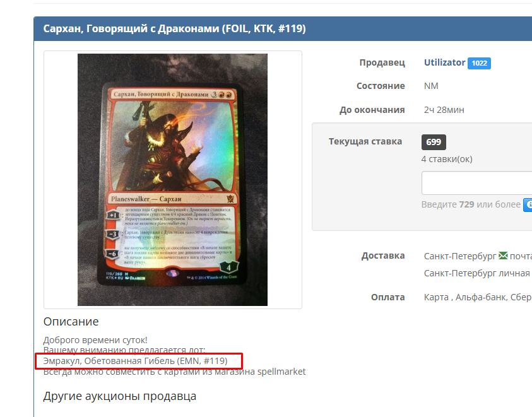
Task: Click the 'Введите 729 или более' hint text
Action: pos(471,204)
